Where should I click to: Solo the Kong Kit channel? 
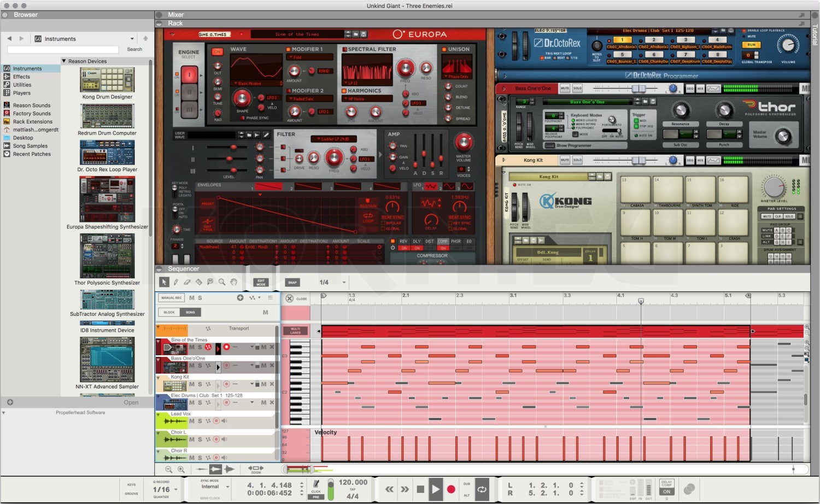[200, 384]
